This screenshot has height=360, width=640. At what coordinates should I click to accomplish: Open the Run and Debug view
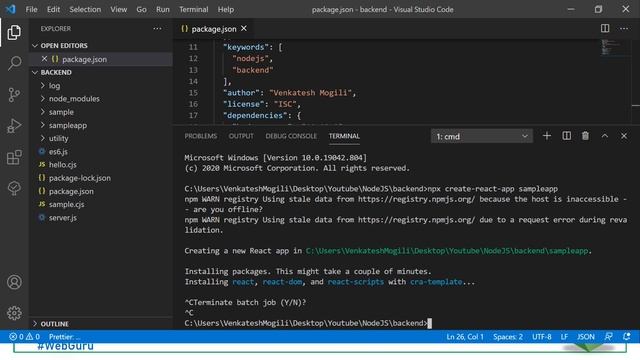click(x=14, y=126)
